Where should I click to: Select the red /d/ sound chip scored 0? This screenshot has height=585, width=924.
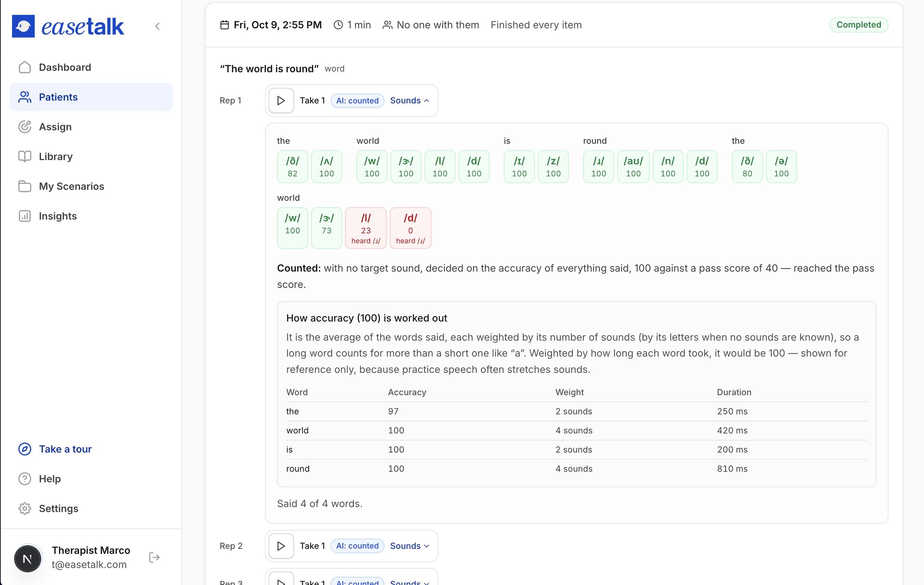click(410, 228)
